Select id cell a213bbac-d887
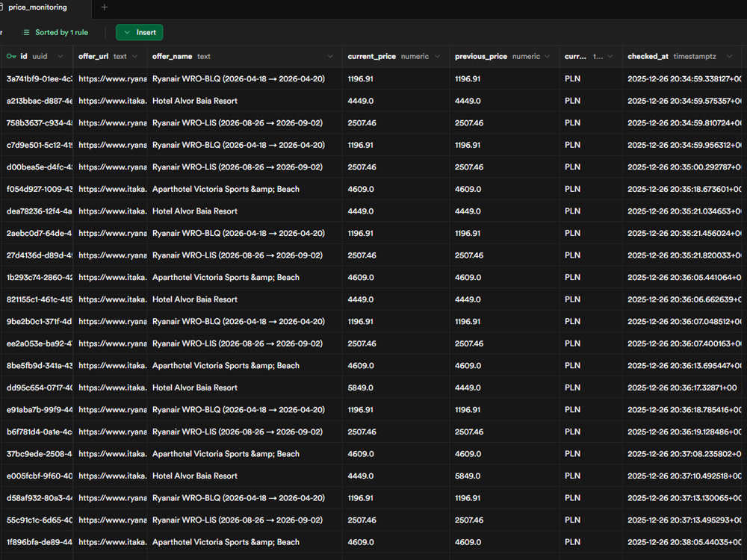 pos(37,101)
